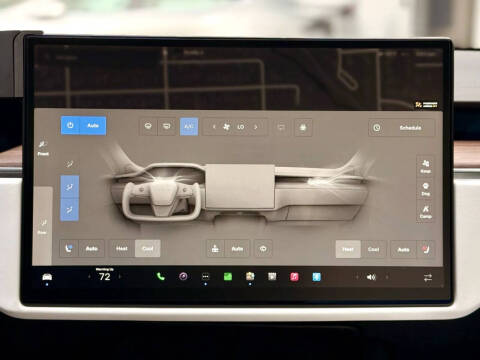The height and width of the screenshot is (360, 480).
Task: Set driver seat to Auto
Action: pos(92,248)
